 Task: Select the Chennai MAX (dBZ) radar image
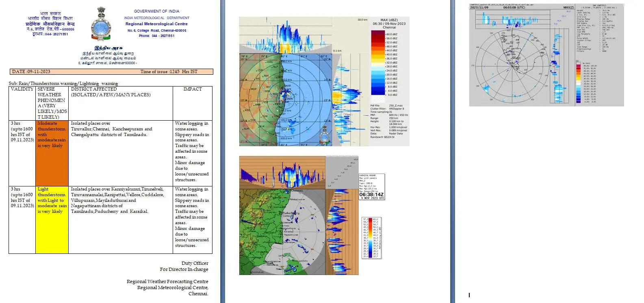[324, 81]
